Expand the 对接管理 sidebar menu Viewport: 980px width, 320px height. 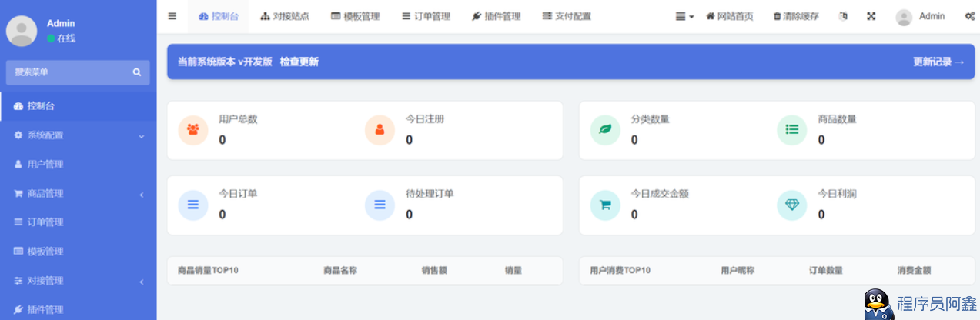coord(79,281)
